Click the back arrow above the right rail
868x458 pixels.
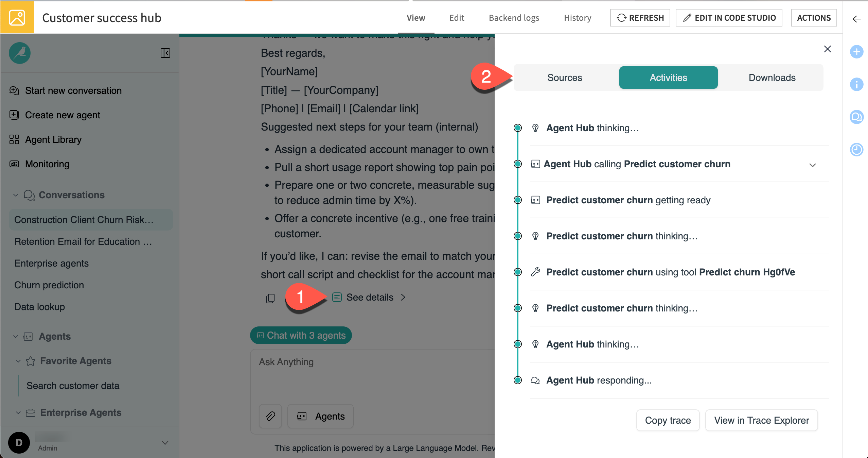click(856, 19)
